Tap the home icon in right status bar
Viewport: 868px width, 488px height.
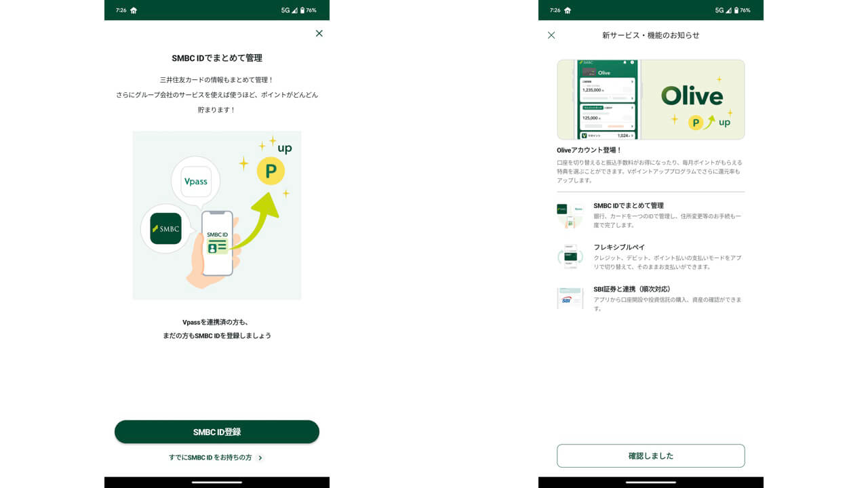[567, 10]
